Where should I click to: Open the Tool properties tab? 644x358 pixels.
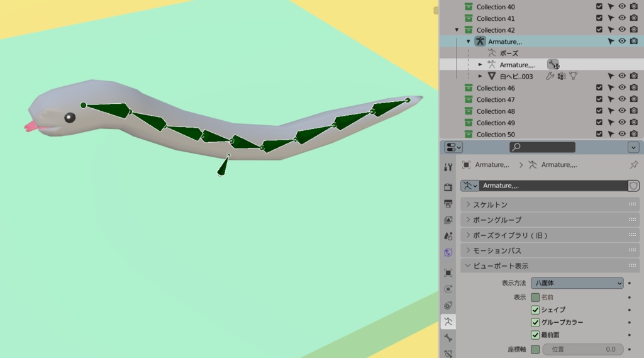tap(448, 167)
